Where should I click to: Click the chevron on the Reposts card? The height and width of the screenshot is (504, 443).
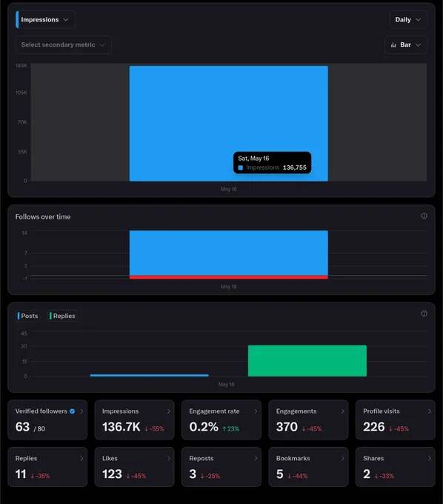(x=256, y=458)
